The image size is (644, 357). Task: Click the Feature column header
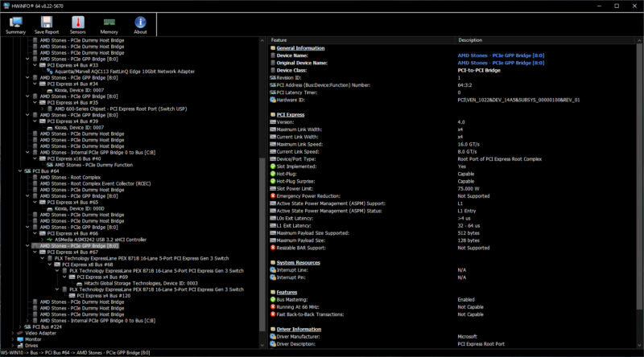[x=279, y=39]
